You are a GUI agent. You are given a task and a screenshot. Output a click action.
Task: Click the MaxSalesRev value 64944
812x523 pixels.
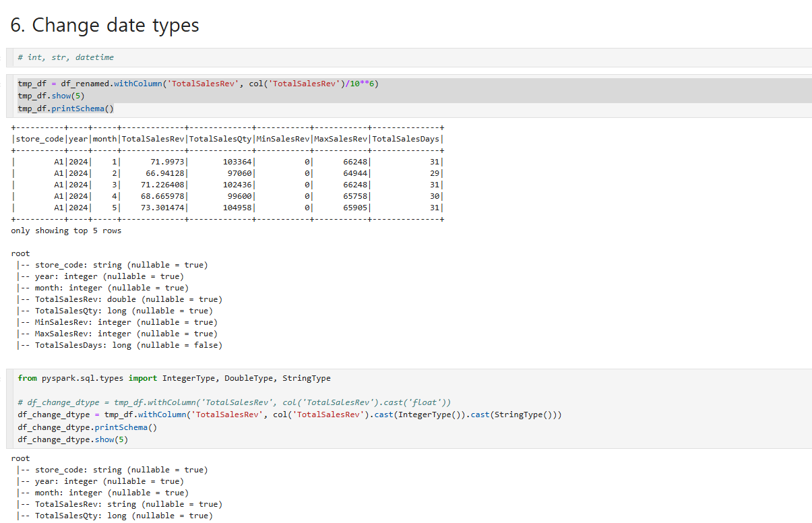(355, 173)
